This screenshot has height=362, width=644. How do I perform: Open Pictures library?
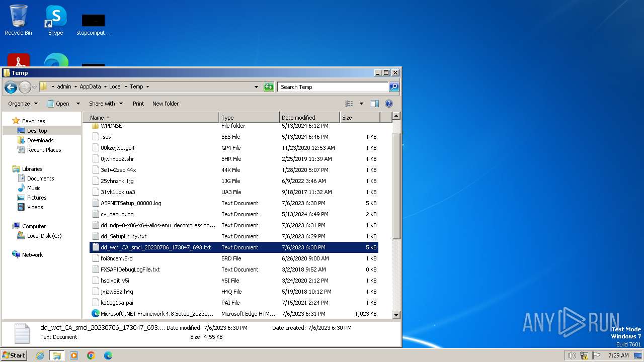pyautogui.click(x=37, y=198)
